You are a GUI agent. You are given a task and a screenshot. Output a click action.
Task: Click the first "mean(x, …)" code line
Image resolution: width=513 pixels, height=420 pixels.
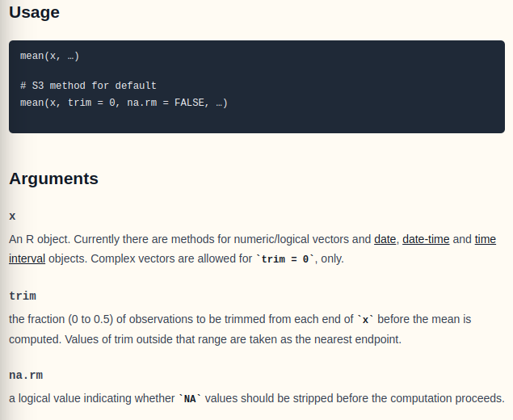coord(49,56)
